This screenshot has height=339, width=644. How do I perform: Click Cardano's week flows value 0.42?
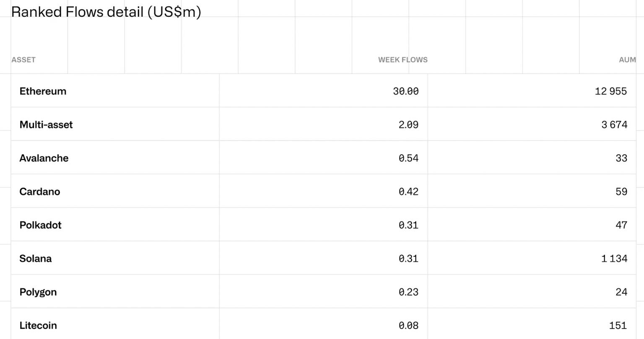point(408,192)
